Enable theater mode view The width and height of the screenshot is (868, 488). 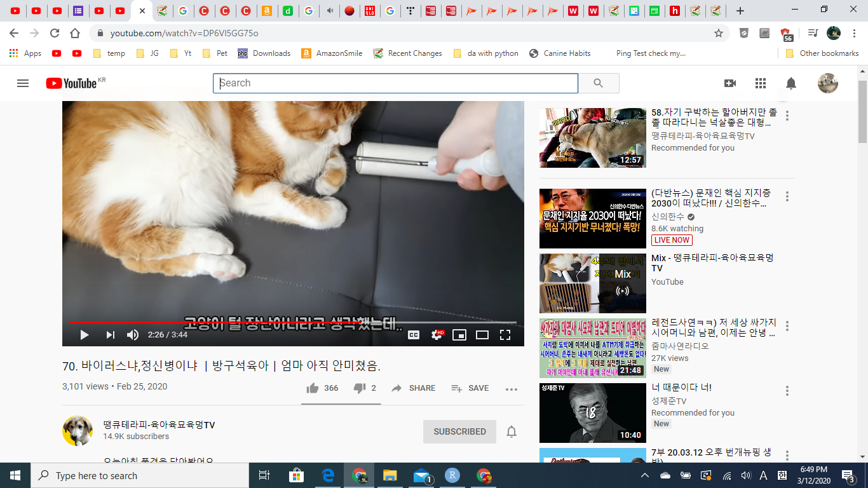pyautogui.click(x=482, y=335)
